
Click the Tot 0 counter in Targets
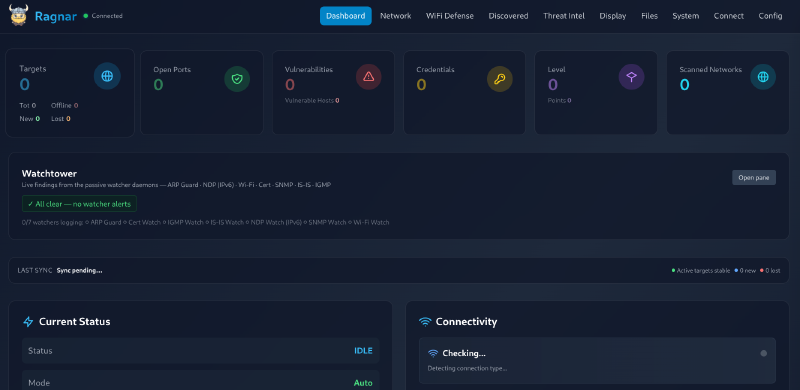pyautogui.click(x=28, y=106)
